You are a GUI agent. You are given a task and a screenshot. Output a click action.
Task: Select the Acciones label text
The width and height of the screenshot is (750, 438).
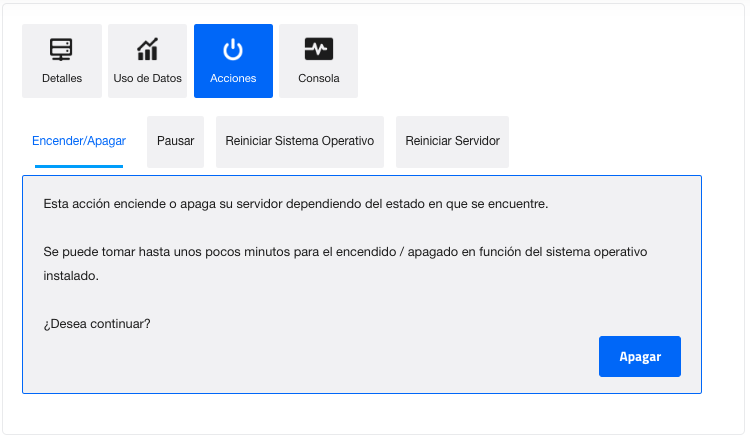(233, 78)
